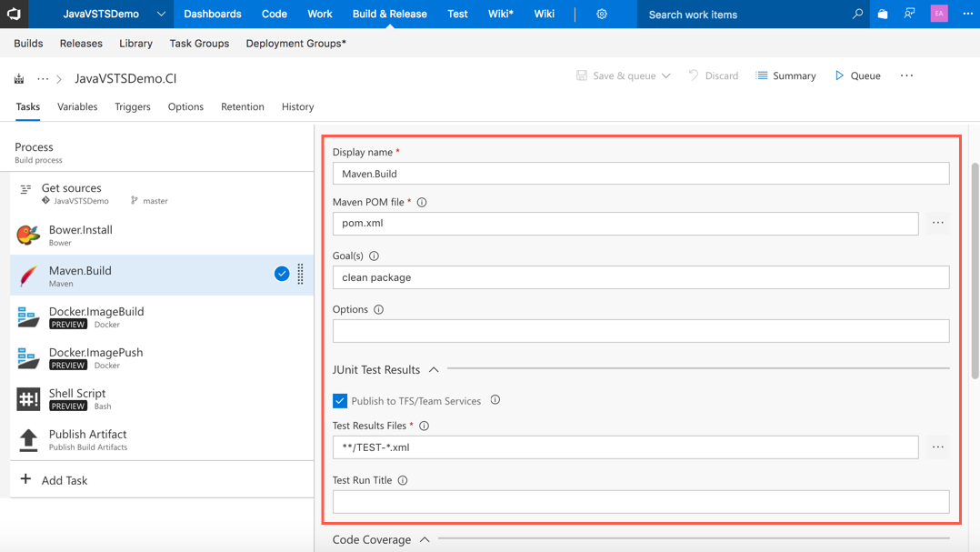Switch to the History tab
Viewport: 980px width, 552px height.
click(297, 106)
